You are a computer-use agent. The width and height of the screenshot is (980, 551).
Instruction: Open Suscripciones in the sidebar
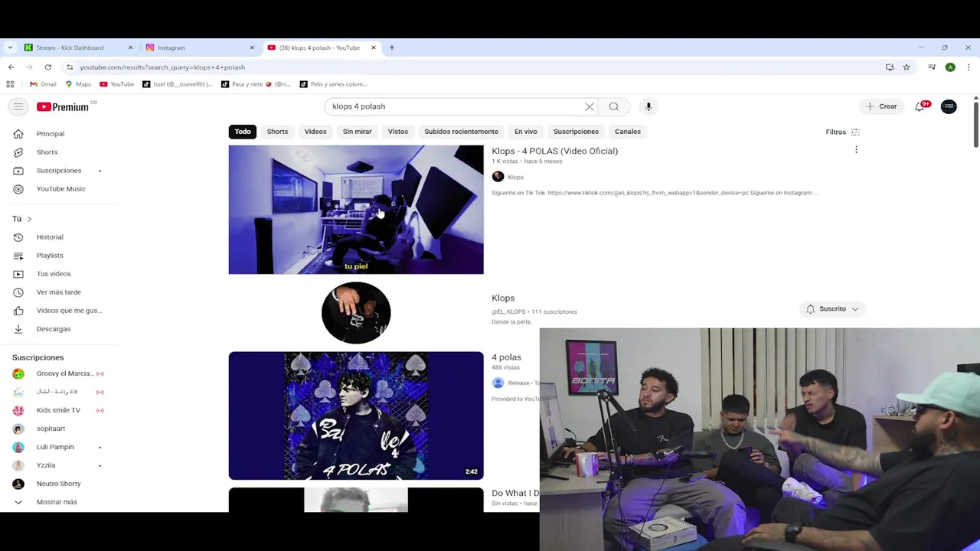pyautogui.click(x=58, y=171)
